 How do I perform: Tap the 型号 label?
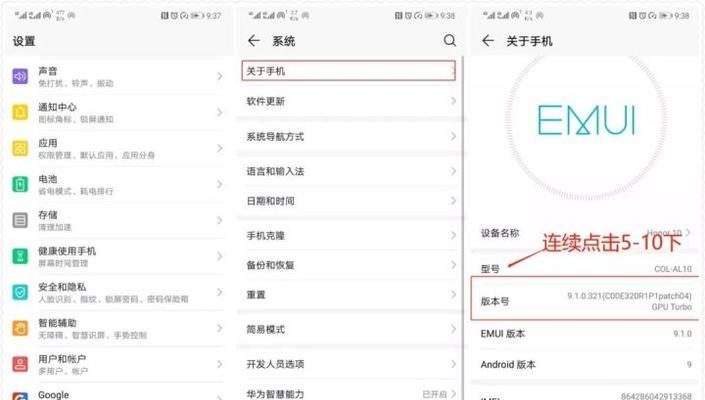[490, 269]
